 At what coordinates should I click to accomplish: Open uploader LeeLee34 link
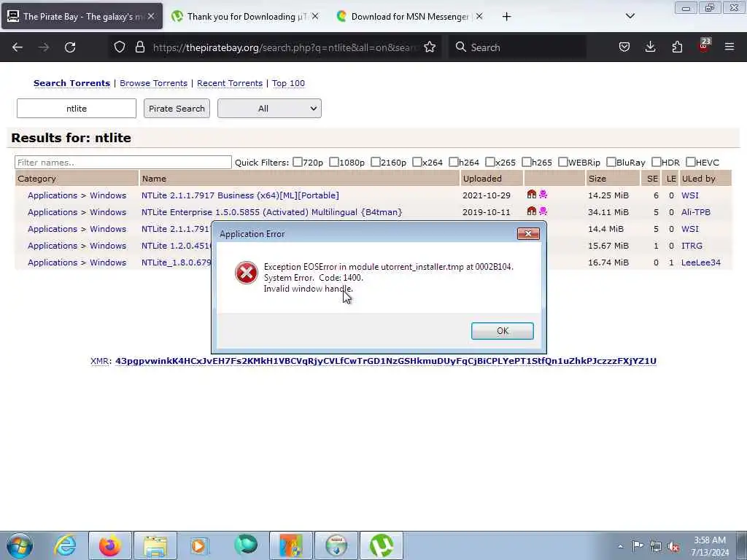coord(701,262)
